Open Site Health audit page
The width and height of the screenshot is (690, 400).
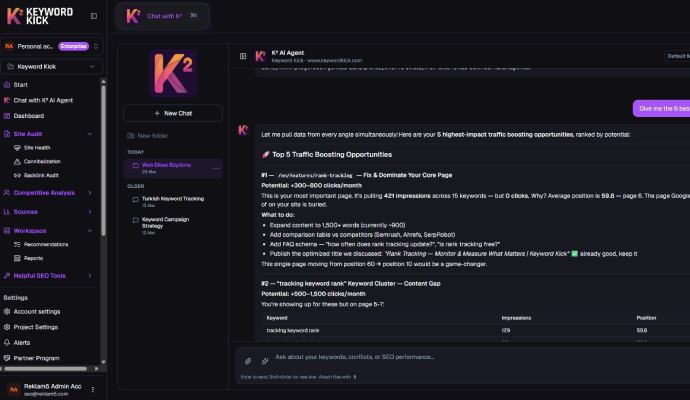point(37,147)
